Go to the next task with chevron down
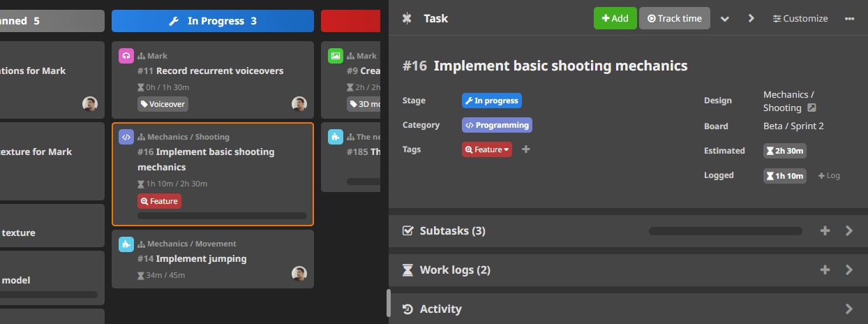Screen dimensions: 868x324 tap(725, 19)
